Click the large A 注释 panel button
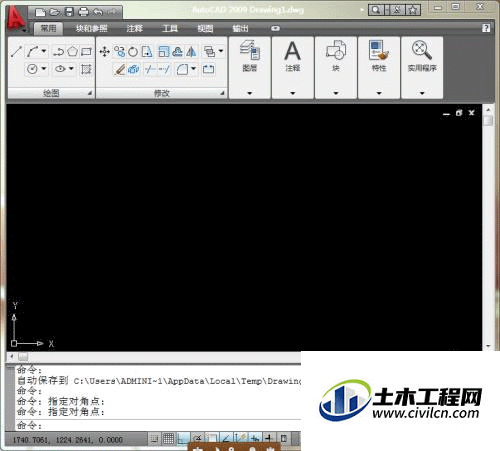This screenshot has height=451, width=500. pos(293,56)
